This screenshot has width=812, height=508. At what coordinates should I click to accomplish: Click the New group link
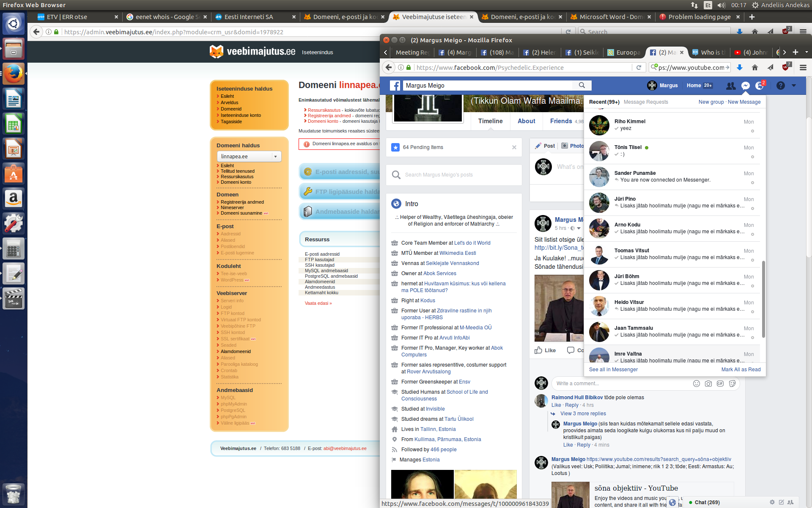711,102
